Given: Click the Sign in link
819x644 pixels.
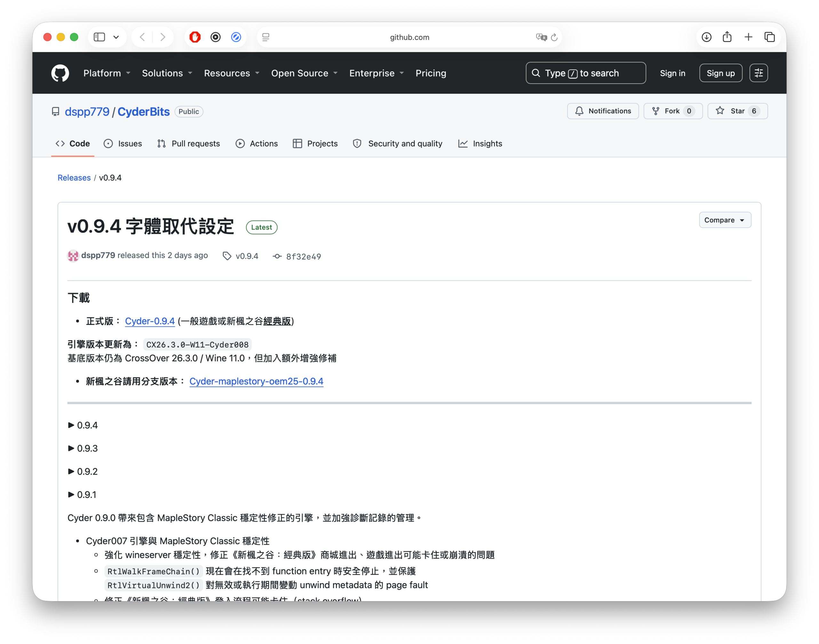Looking at the screenshot, I should 672,73.
